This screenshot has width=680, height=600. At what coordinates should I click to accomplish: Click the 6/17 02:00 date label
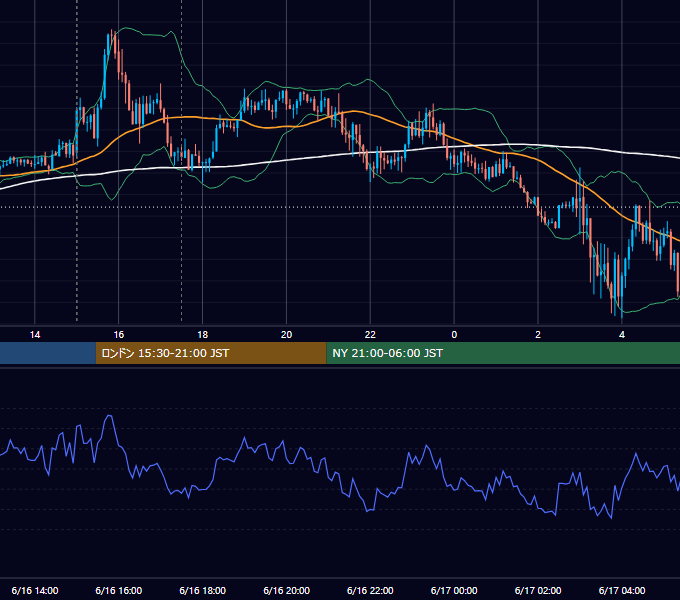(x=538, y=590)
